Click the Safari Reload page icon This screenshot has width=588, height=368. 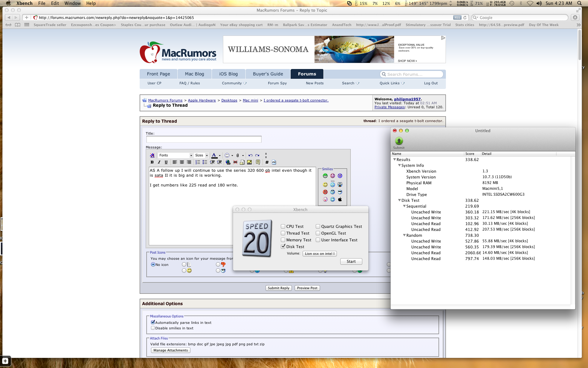(x=465, y=18)
